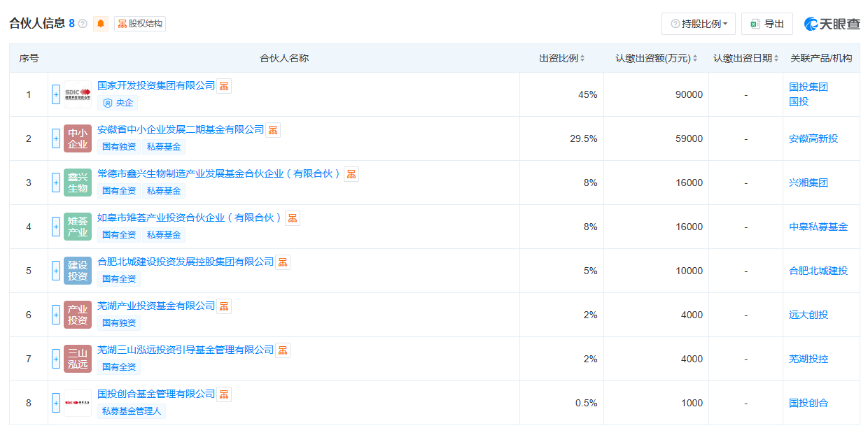The height and width of the screenshot is (435, 868).
Task: Click the 天眼查 logo
Action: 832,24
